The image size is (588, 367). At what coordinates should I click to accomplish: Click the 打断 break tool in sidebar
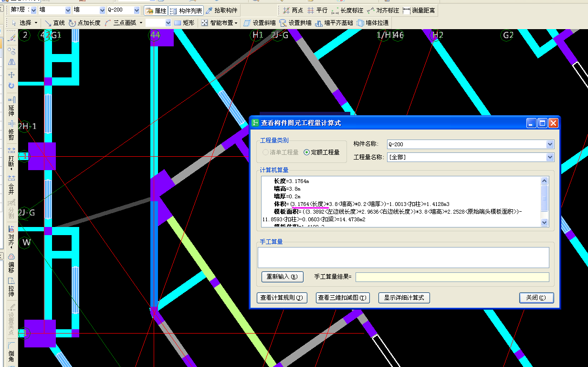(11, 159)
